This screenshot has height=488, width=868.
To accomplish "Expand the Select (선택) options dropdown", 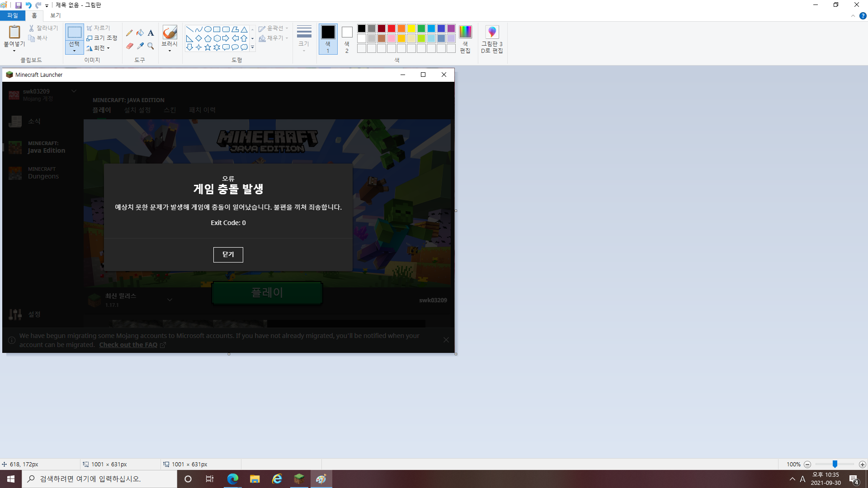I will (x=74, y=51).
